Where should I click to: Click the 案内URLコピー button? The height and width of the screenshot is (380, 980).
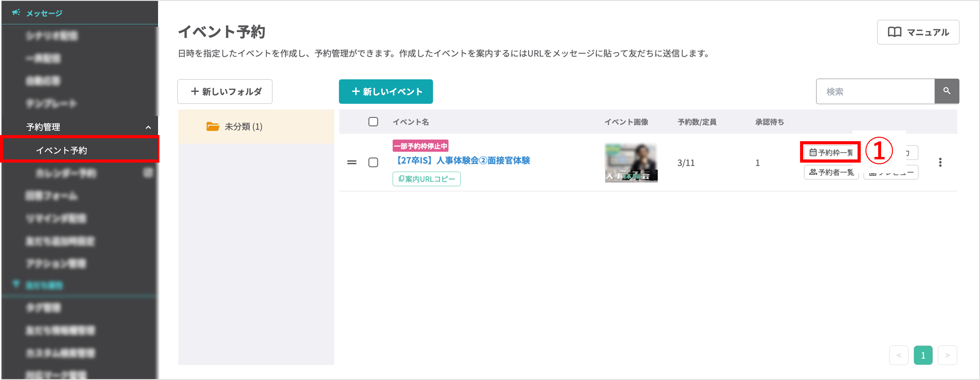426,179
